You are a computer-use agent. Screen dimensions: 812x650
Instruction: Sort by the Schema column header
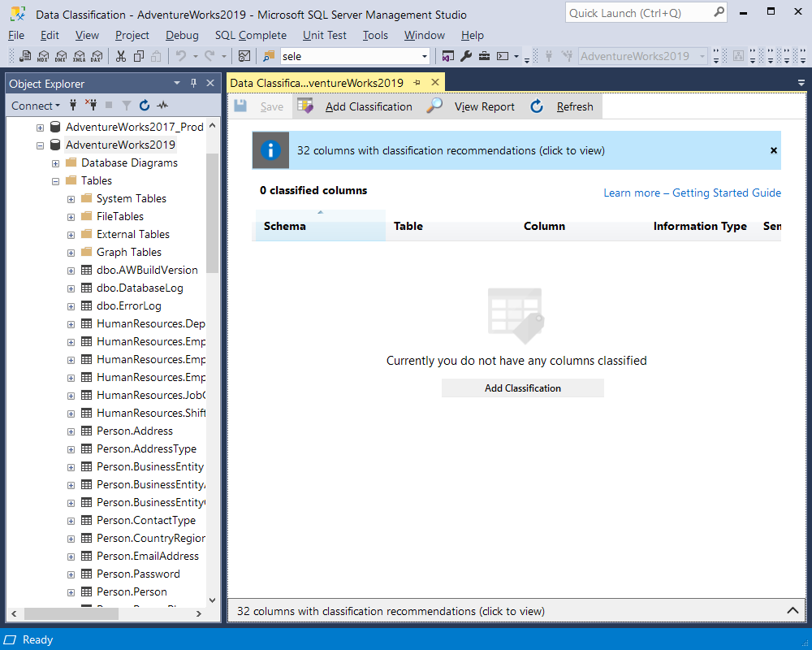coord(319,226)
